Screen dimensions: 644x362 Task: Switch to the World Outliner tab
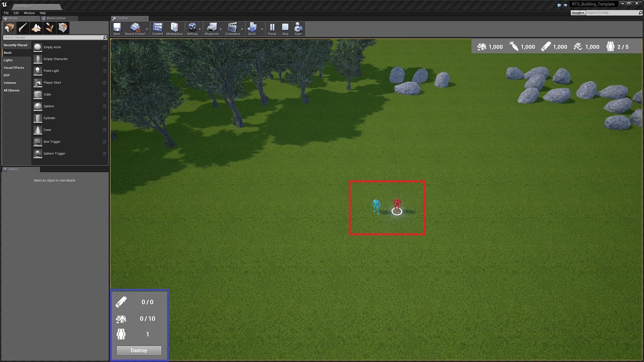click(56, 18)
